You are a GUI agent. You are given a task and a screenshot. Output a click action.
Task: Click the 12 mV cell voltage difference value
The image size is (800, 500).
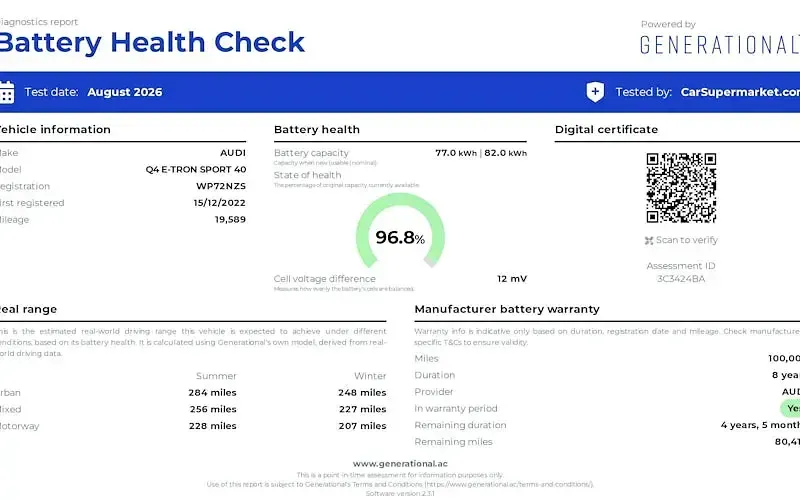pyautogui.click(x=512, y=279)
